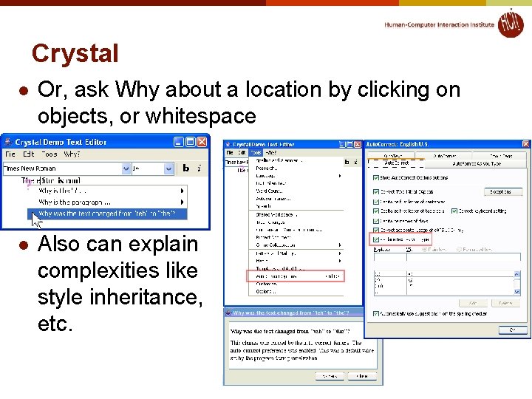
Task: Select the AutoCorrect tab
Action: click(x=396, y=163)
